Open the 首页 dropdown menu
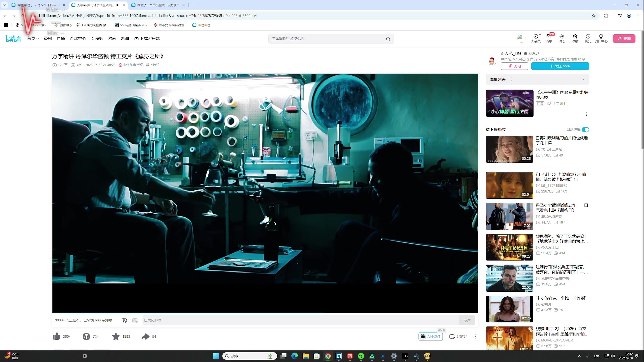Image resolution: width=644 pixels, height=362 pixels. [x=33, y=39]
